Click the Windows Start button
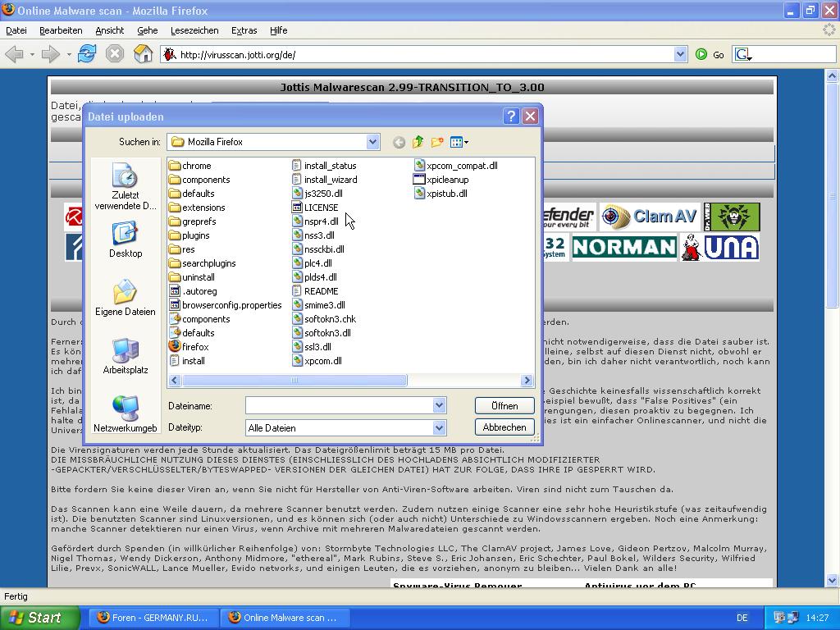The height and width of the screenshot is (630, 840). (x=39, y=618)
